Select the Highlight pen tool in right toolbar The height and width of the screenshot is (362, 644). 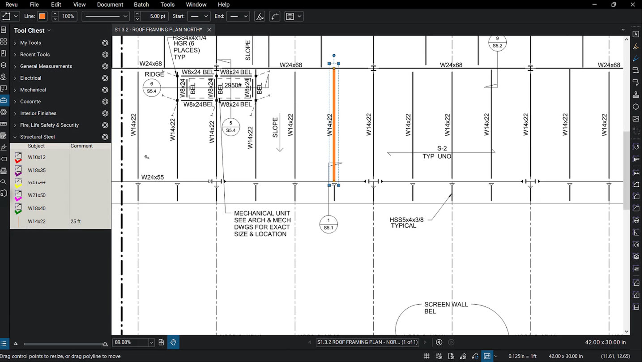click(635, 46)
